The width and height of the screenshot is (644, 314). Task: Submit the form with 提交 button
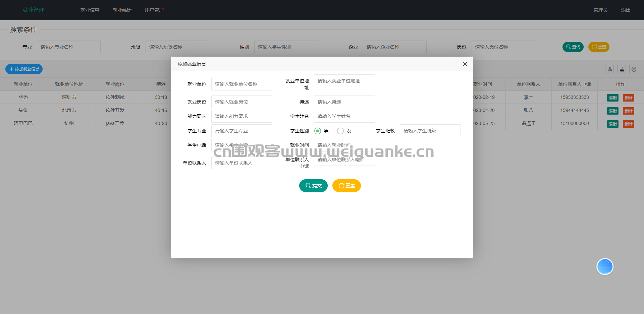pos(313,186)
